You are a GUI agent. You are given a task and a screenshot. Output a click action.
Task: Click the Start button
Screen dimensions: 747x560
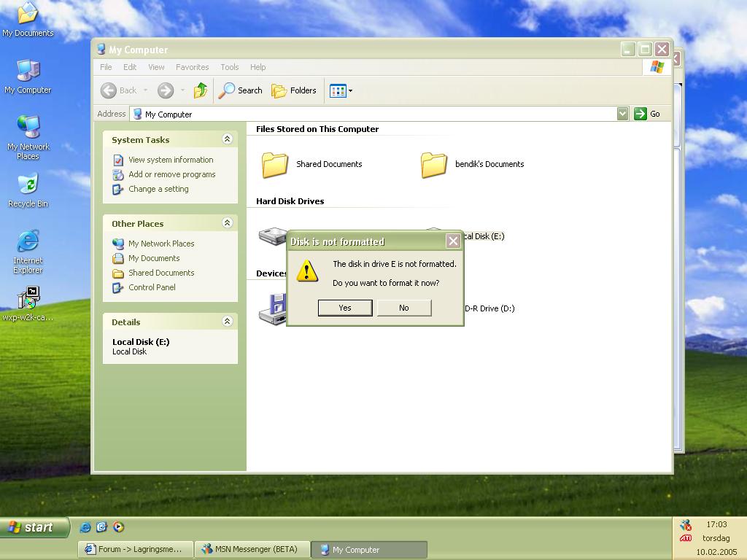(x=34, y=527)
